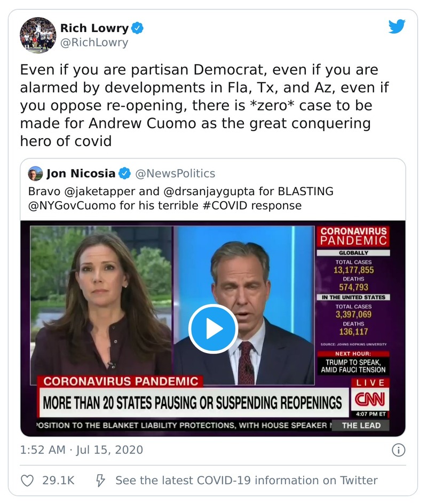Screen dimensions: 427x504
Task: Visit the @RichLowry handle
Action: pyautogui.click(x=94, y=43)
